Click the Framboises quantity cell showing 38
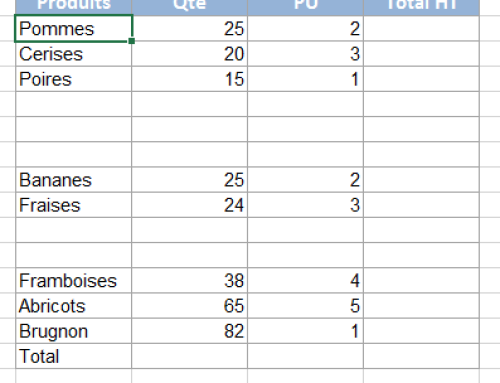 pyautogui.click(x=189, y=280)
